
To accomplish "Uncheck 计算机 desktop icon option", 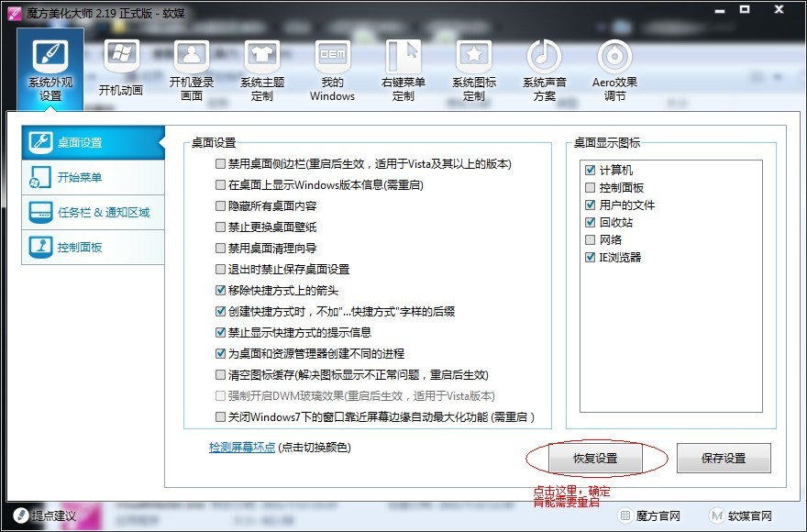I will (x=591, y=170).
